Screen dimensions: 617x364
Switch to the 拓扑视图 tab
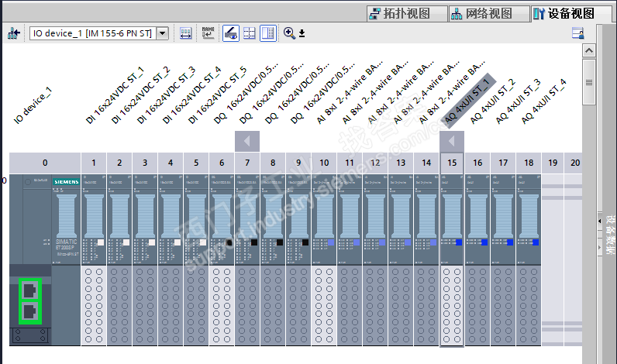tap(407, 14)
